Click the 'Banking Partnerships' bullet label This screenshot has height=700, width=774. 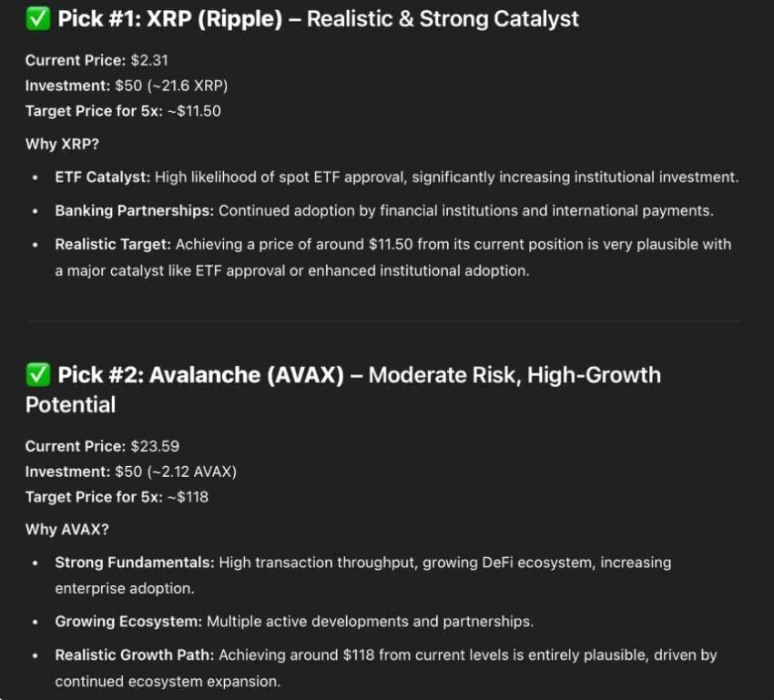point(134,210)
